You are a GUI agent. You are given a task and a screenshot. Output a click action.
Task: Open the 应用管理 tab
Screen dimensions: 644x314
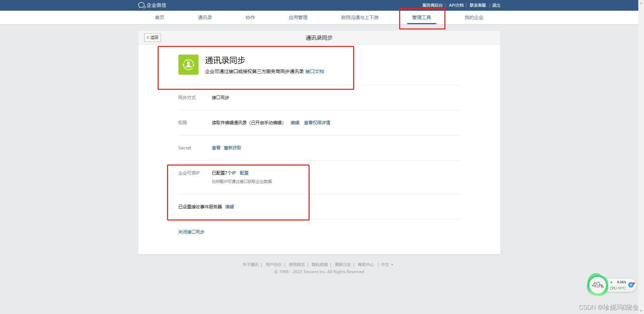point(298,17)
